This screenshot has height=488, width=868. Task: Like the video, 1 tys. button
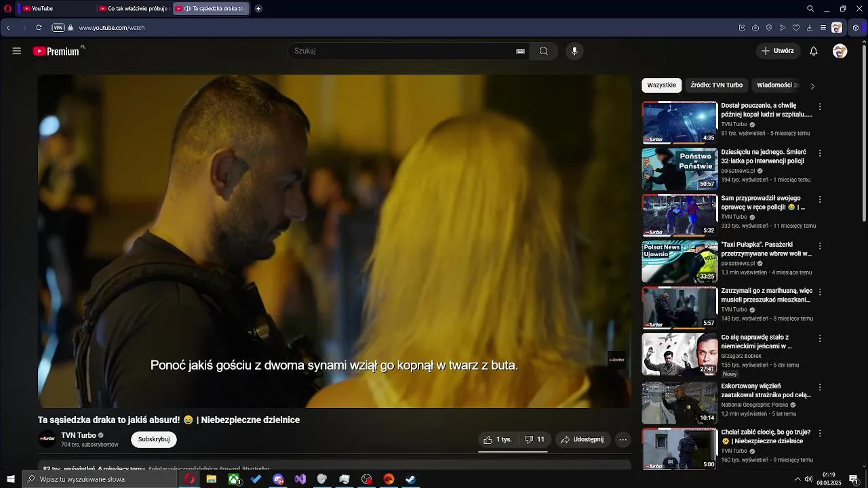click(498, 440)
